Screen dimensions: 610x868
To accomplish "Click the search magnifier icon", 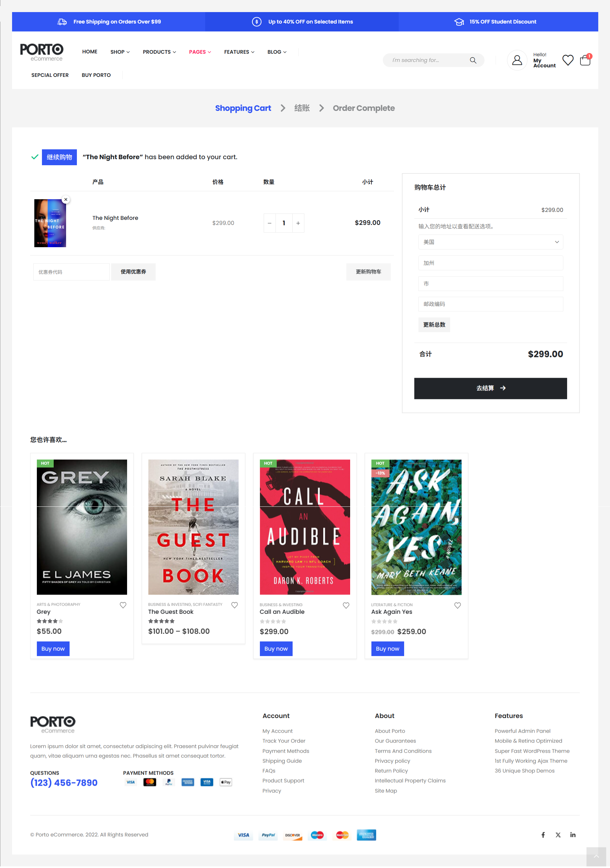I will 472,60.
